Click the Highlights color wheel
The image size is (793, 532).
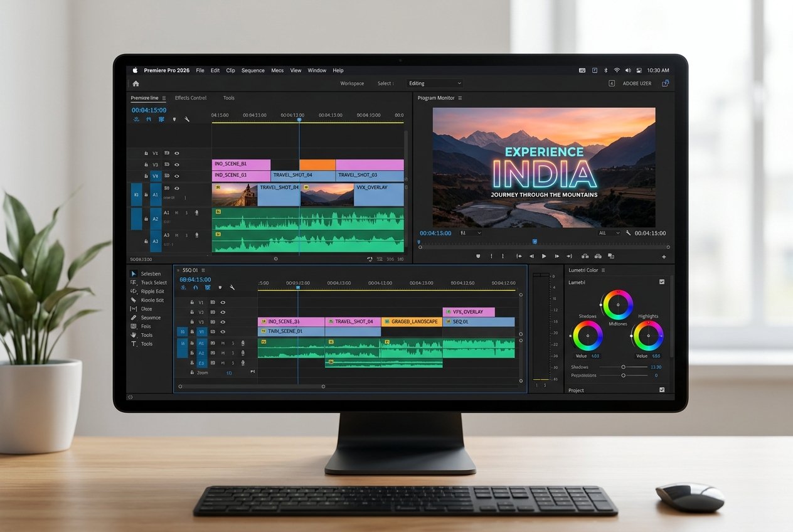tap(647, 336)
